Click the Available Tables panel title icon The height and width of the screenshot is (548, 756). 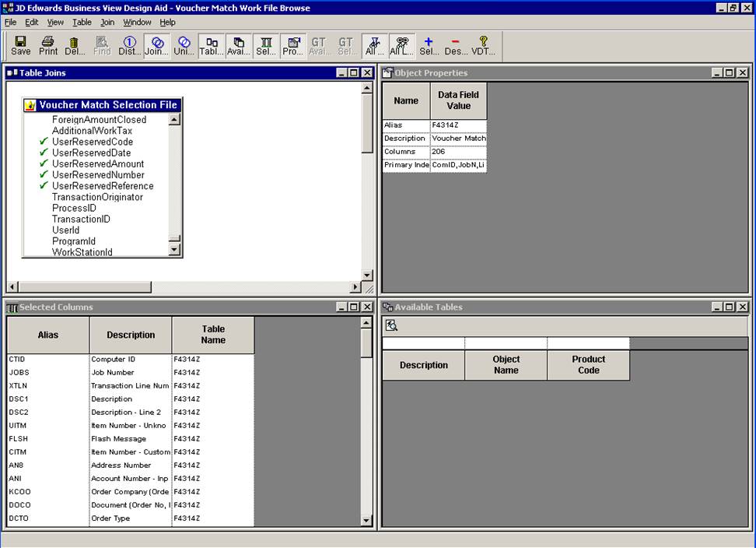(x=387, y=307)
